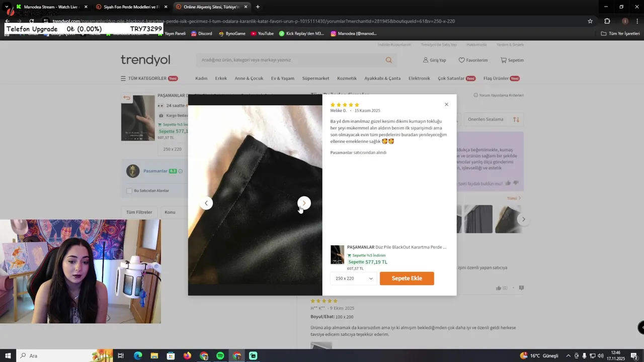Open Flaş Ürünler category
Screen dimensions: 644x362
501,78
